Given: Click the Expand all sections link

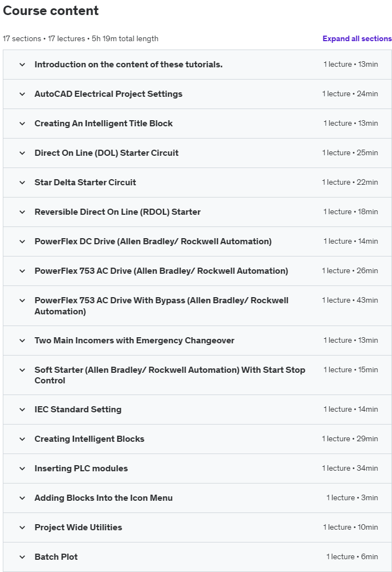Looking at the screenshot, I should tap(357, 38).
